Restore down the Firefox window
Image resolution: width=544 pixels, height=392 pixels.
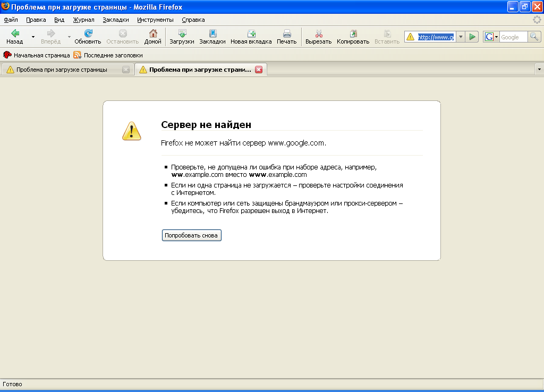(x=525, y=6)
